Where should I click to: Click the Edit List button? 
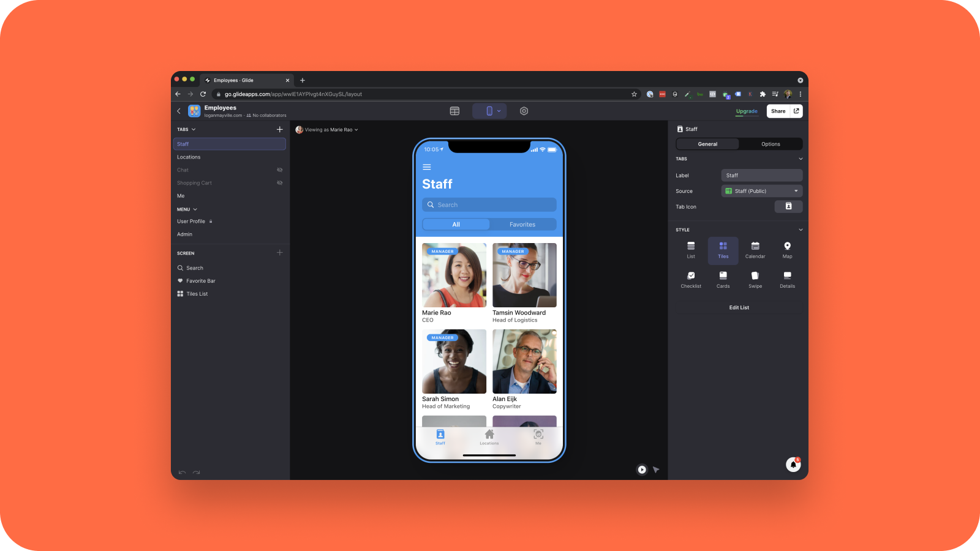pos(739,307)
